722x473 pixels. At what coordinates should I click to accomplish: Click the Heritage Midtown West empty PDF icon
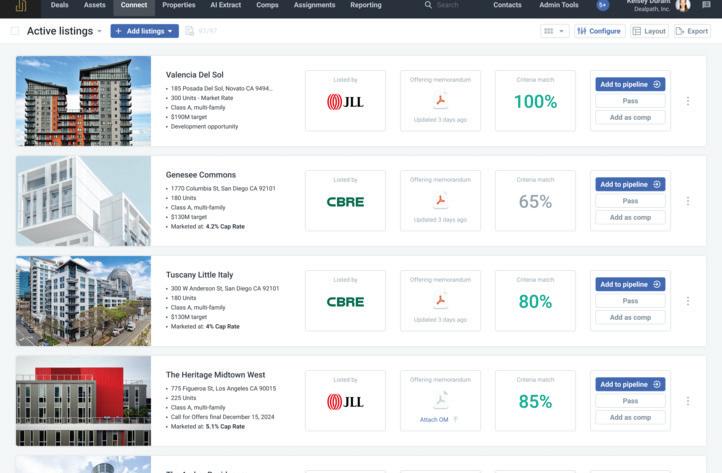(x=441, y=400)
